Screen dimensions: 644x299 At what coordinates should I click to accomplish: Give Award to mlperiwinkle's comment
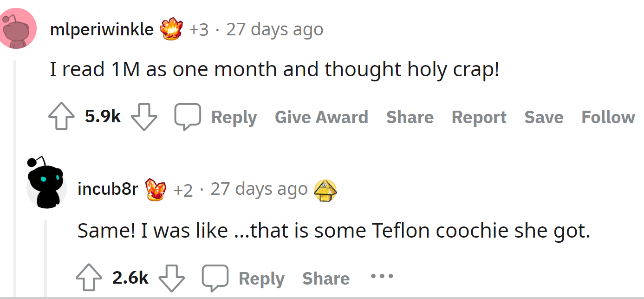[321, 117]
